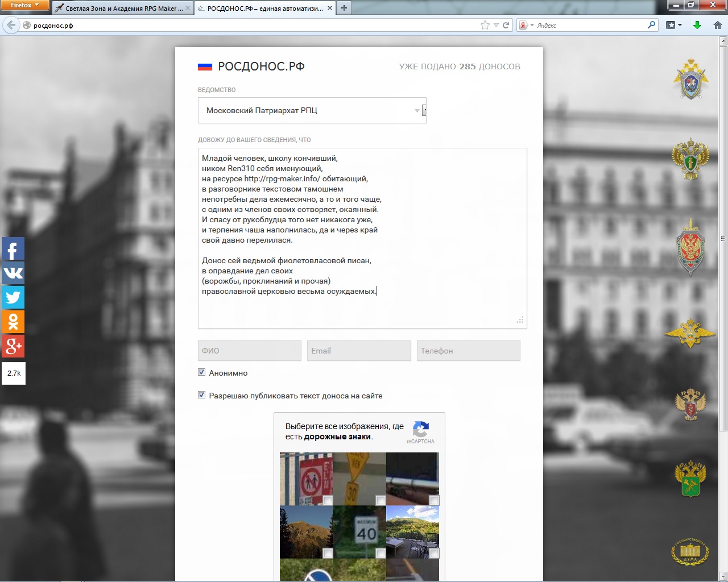Tweet the page with the Twitter icon
Image resolution: width=728 pixels, height=582 pixels.
pyautogui.click(x=13, y=297)
